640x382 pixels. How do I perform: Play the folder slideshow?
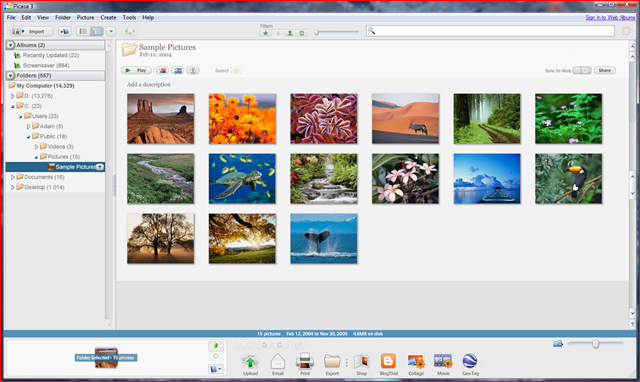click(136, 71)
